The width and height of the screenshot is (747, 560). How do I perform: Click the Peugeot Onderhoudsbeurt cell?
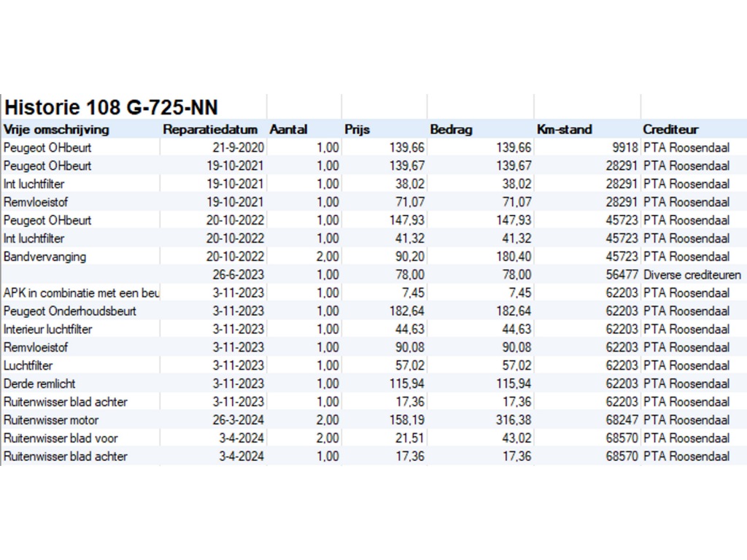(70, 311)
